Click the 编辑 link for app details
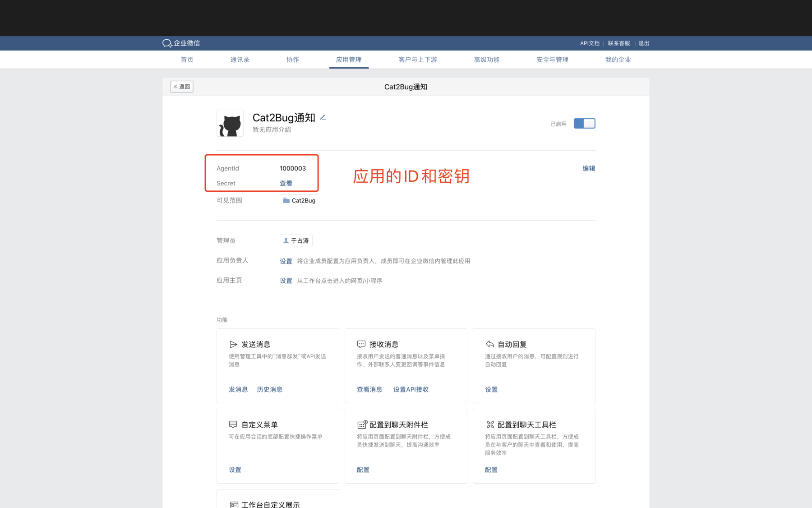This screenshot has height=508, width=812. (589, 168)
